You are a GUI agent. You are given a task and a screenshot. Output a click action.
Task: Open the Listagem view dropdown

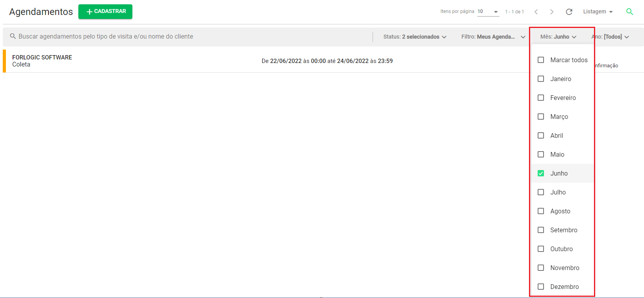tap(598, 12)
